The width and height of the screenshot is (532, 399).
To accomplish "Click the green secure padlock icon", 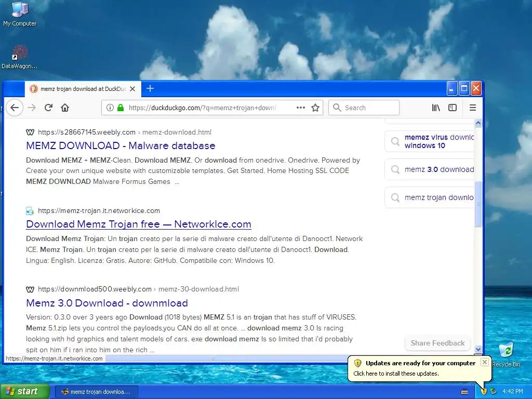I will 120,108.
